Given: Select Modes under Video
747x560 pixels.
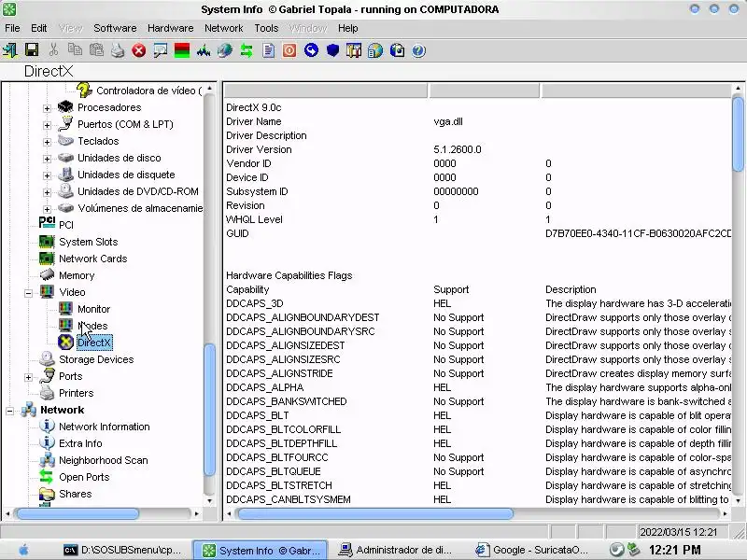Looking at the screenshot, I should pyautogui.click(x=92, y=326).
